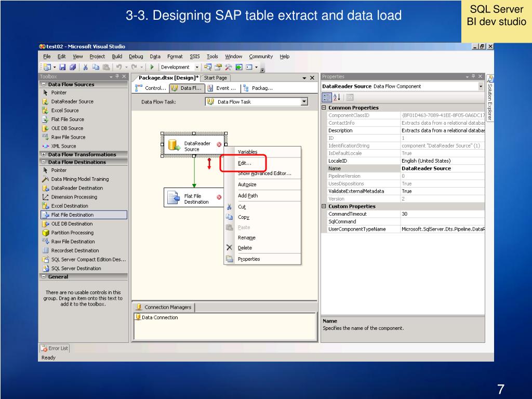Select Data Connection in Connection Managers
The width and height of the screenshot is (532, 399).
(157, 317)
